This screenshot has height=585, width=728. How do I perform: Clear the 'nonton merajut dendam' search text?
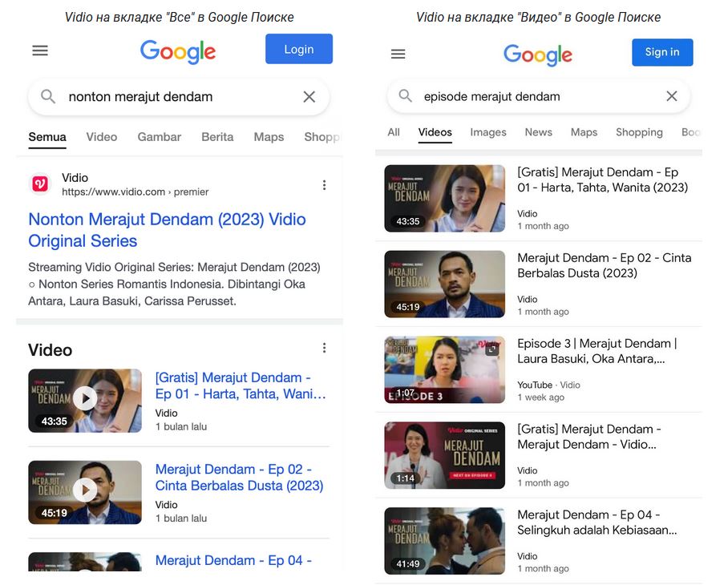tap(309, 97)
